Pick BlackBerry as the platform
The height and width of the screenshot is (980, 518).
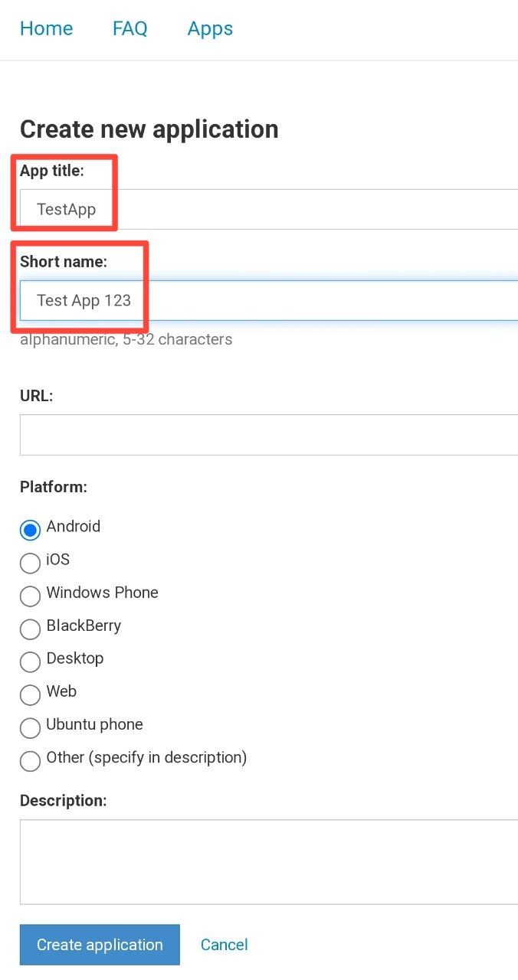[30, 629]
